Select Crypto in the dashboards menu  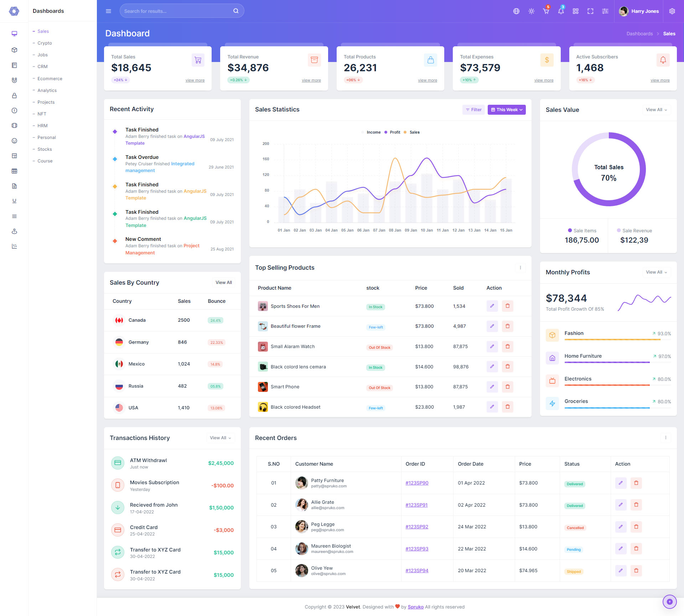tap(45, 43)
